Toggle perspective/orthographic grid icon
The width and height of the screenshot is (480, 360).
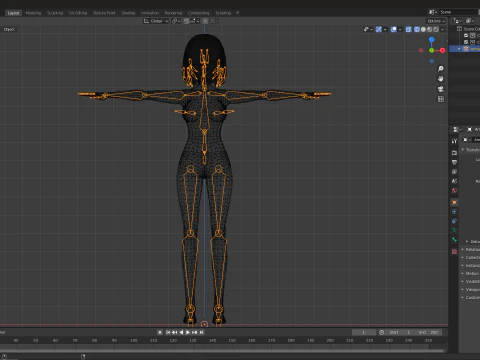441,99
